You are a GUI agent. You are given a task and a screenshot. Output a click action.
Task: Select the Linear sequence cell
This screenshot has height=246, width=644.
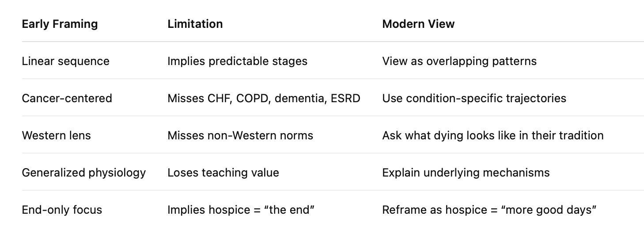[65, 61]
